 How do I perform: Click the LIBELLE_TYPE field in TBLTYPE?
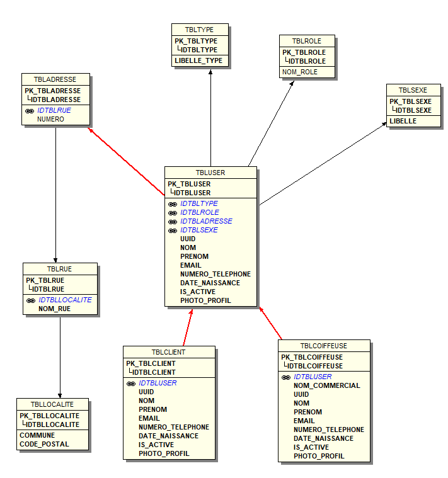198,60
